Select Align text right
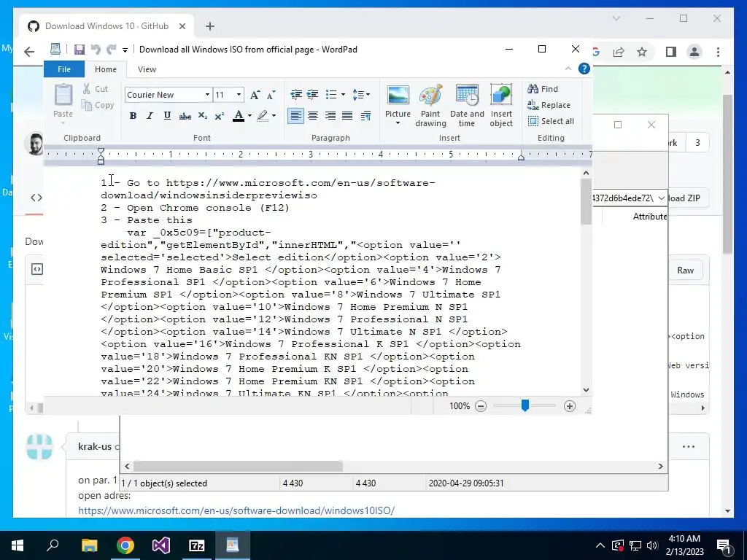 point(330,116)
